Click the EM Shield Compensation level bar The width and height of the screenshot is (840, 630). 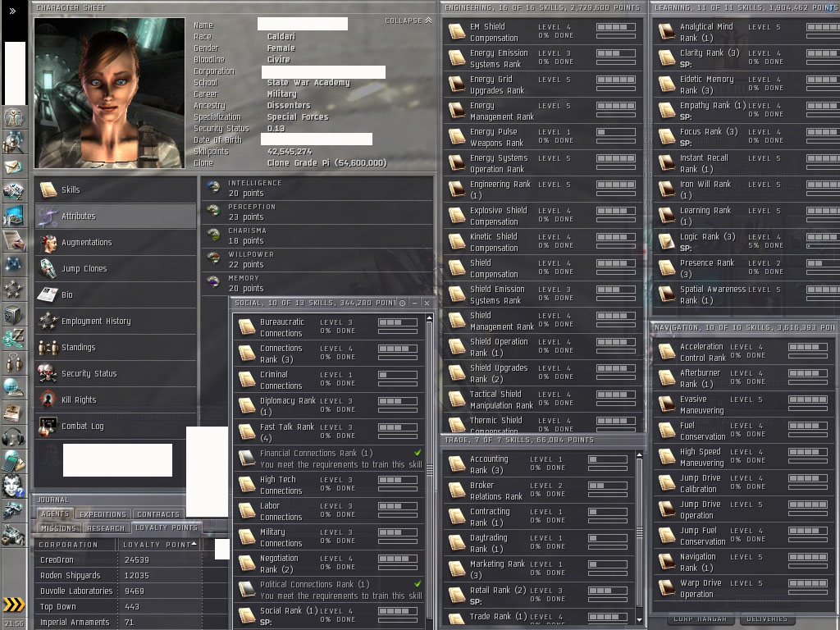[x=616, y=27]
